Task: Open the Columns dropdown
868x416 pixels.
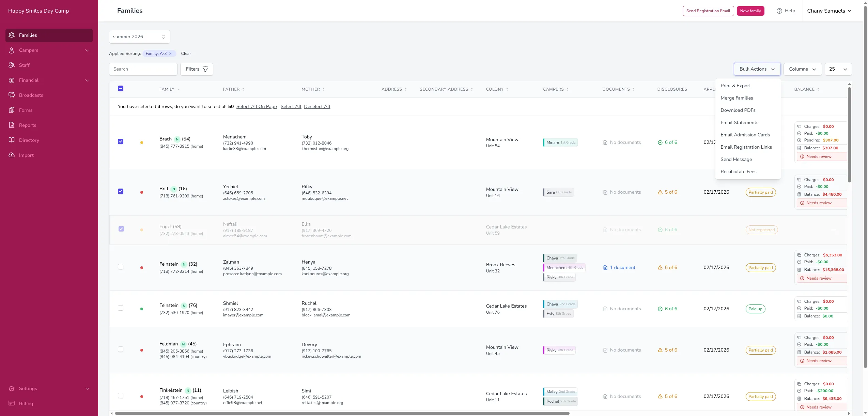Action: 802,69
